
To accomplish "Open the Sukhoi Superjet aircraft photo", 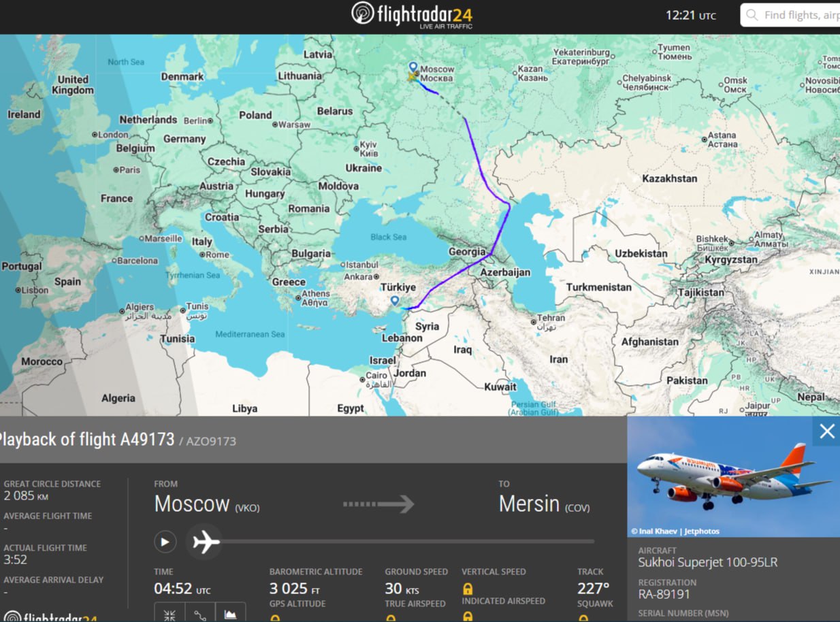I will [733, 476].
